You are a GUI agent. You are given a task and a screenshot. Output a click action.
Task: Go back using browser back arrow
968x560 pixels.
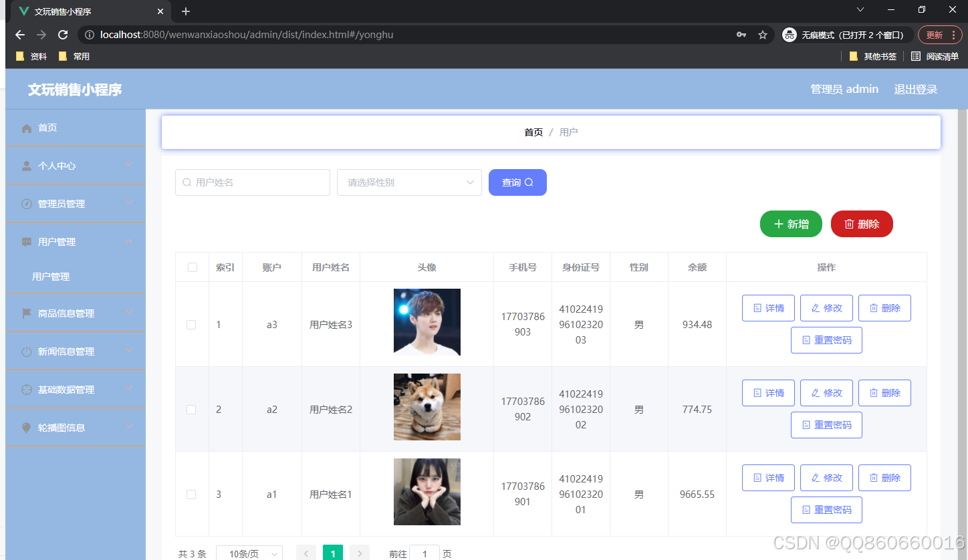coord(20,35)
